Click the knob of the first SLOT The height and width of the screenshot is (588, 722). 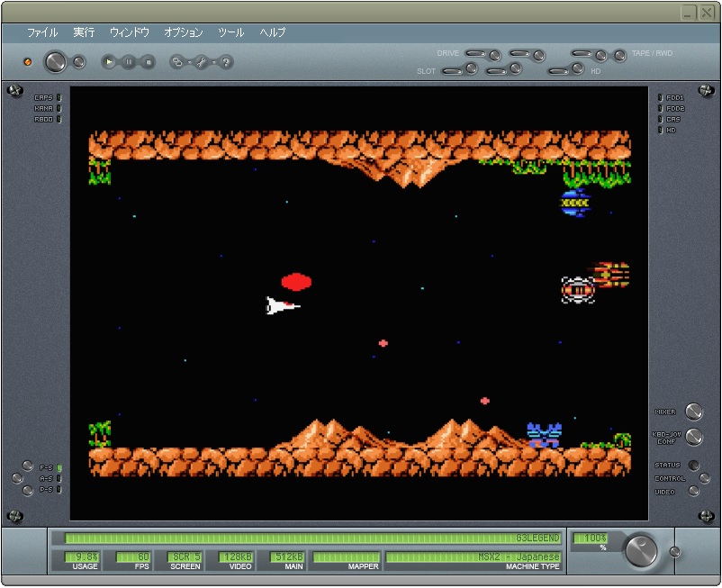tap(472, 68)
